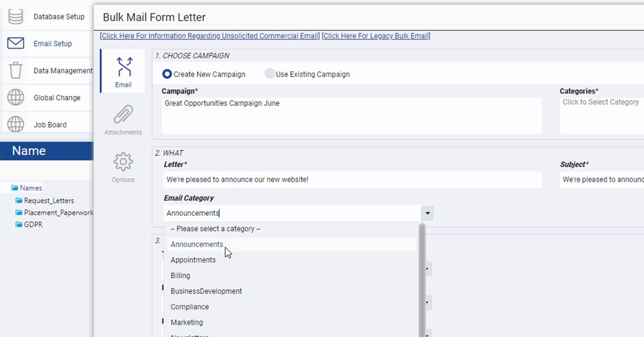This screenshot has width=644, height=337.
Task: Pick Compliance in the dropdown list
Action: [189, 307]
